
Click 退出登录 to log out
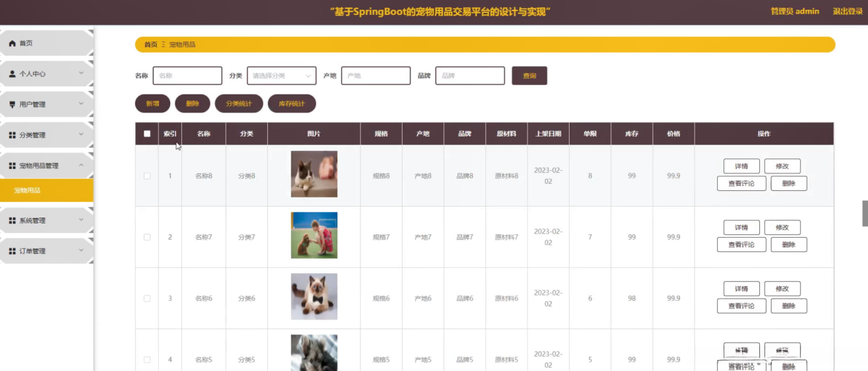click(x=848, y=12)
